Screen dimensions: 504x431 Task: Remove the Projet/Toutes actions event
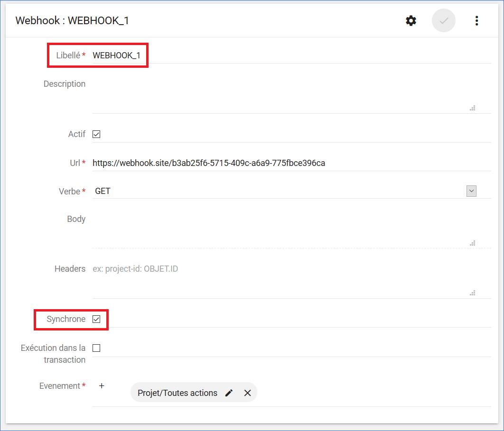[x=247, y=393]
